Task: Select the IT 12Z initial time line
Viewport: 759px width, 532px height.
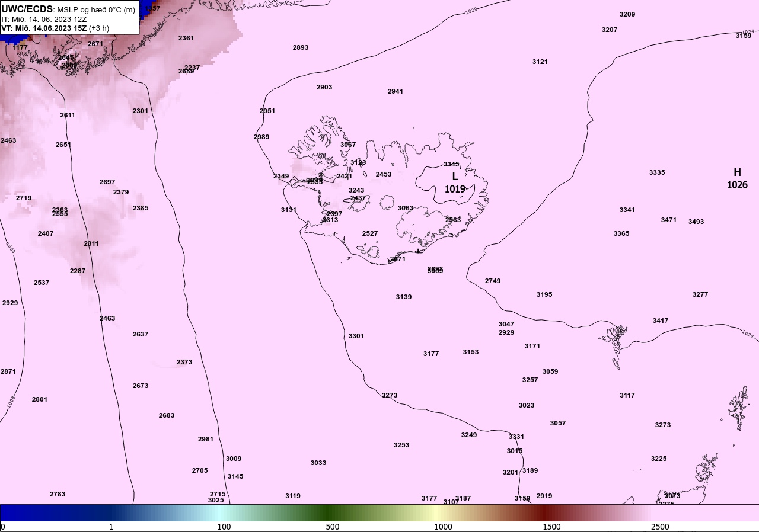Action: (x=45, y=19)
